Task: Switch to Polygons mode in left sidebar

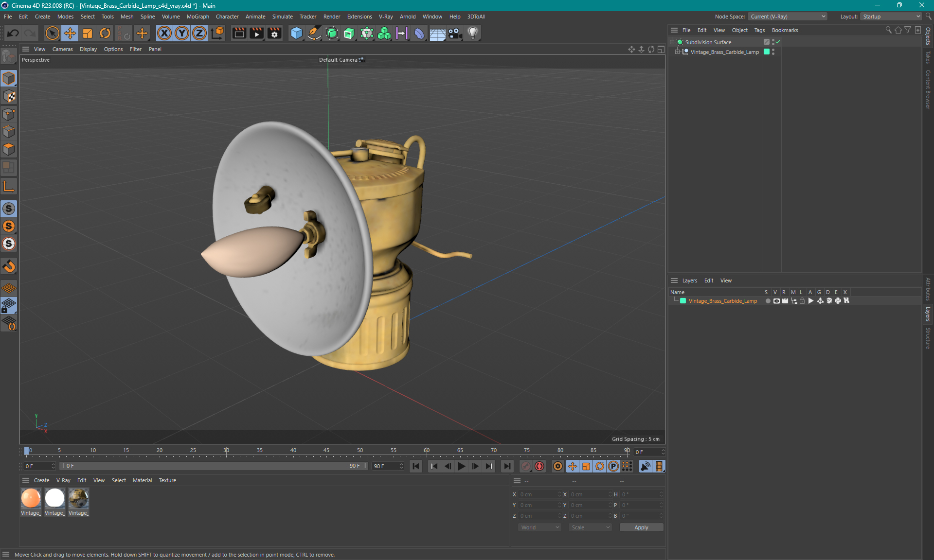Action: click(x=9, y=149)
